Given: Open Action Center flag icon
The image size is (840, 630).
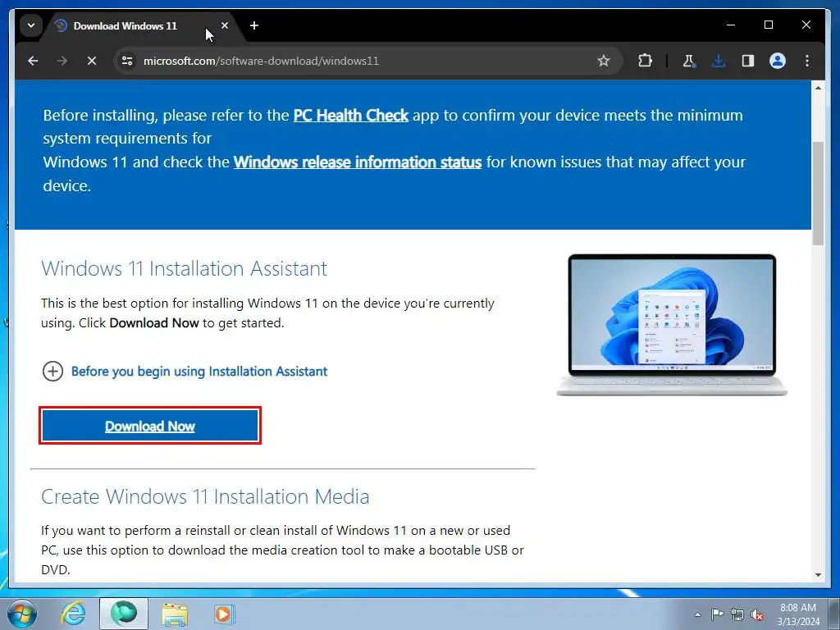Looking at the screenshot, I should coord(717,614).
